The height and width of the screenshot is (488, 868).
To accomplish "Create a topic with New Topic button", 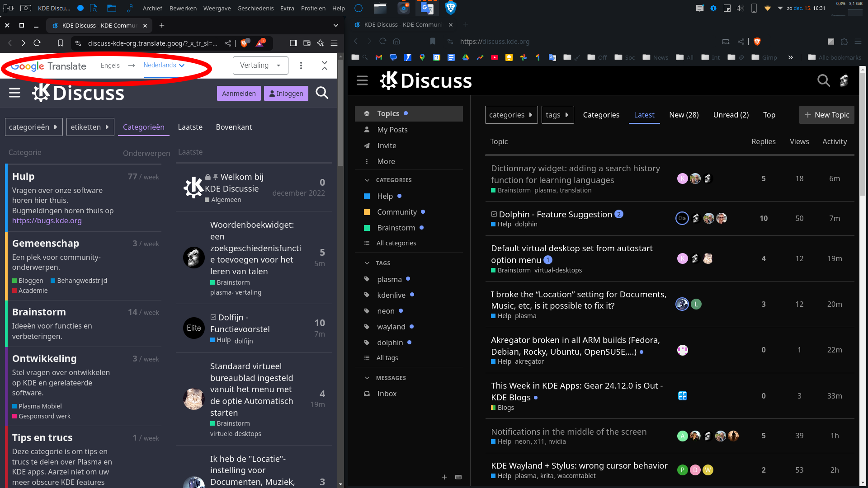I will (827, 115).
